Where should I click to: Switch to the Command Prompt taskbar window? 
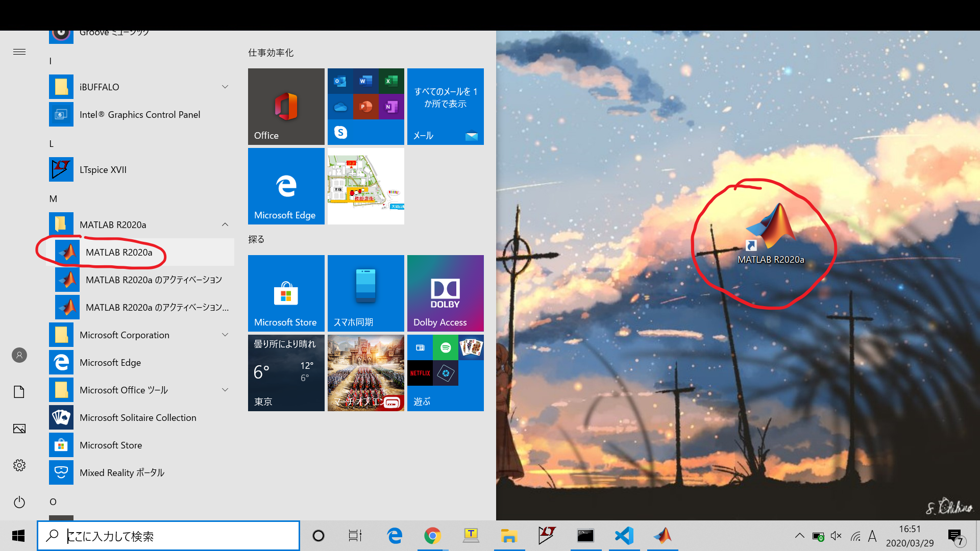[585, 536]
